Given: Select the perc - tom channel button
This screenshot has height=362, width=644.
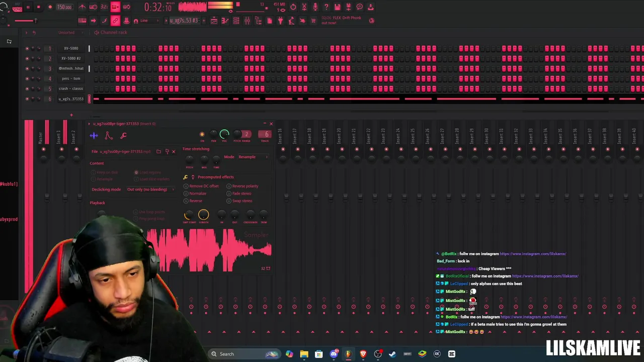Looking at the screenshot, I should pos(71,78).
